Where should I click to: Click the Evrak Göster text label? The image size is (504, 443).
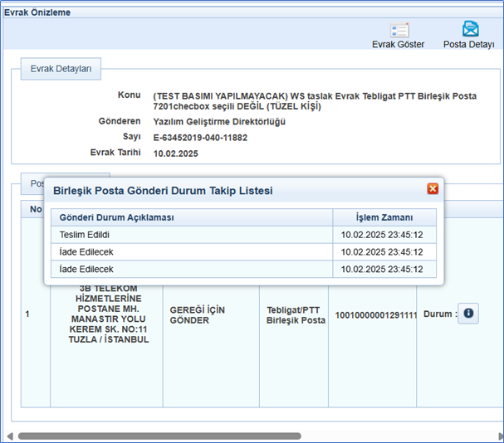click(398, 44)
